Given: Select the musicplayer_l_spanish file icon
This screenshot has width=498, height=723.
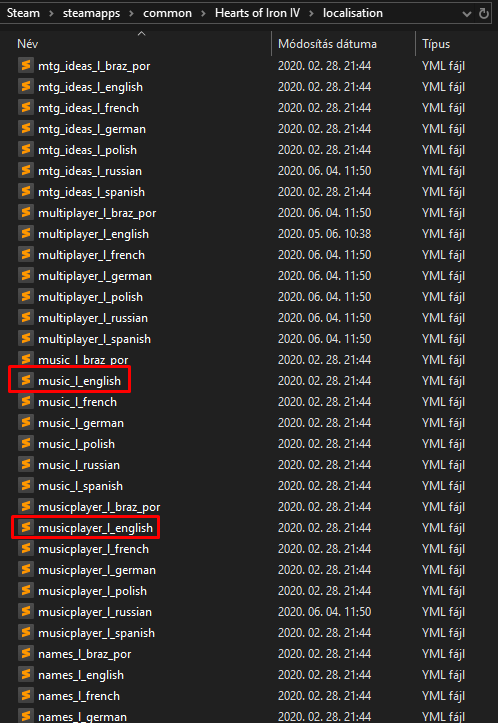Looking at the screenshot, I should pyautogui.click(x=26, y=633).
